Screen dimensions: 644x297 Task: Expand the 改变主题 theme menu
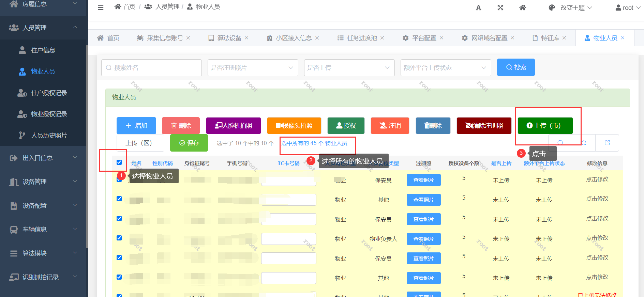[575, 7]
